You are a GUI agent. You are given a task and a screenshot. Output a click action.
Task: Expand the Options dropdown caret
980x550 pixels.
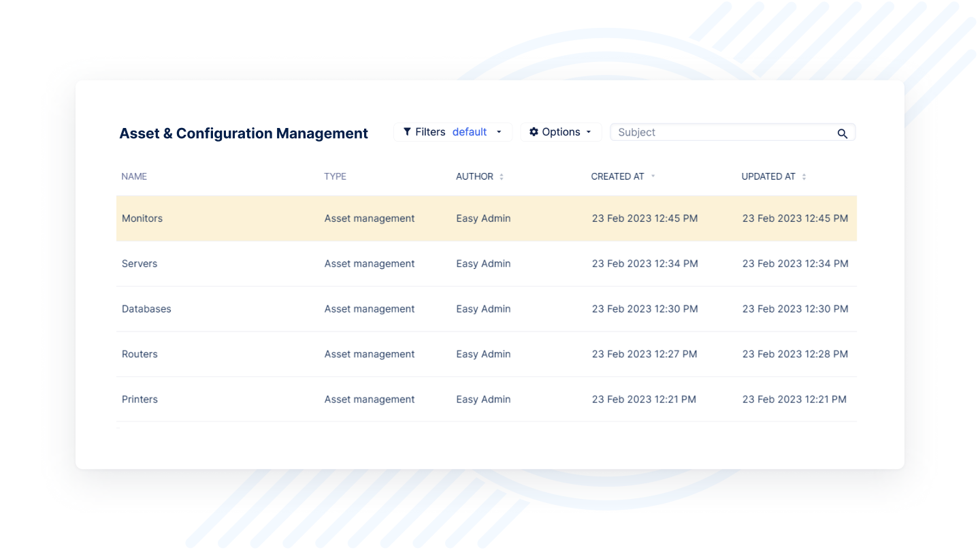pos(589,132)
